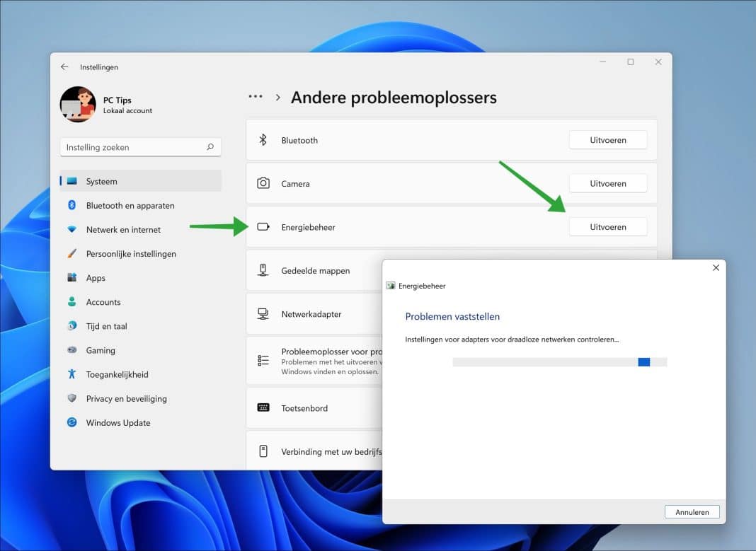Click the Instelling zoeken search field
756x551 pixels.
(x=140, y=146)
